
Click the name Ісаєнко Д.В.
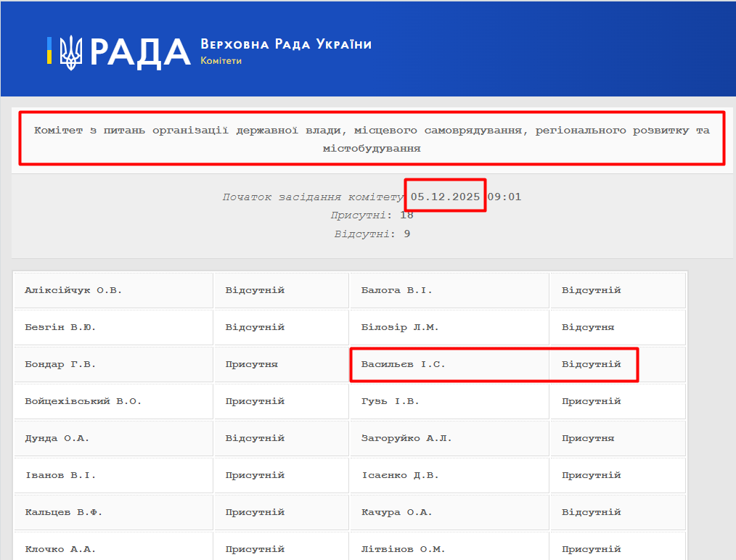coord(400,476)
